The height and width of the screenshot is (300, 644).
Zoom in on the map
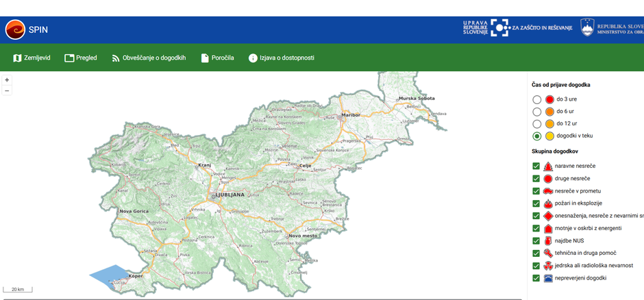click(x=7, y=80)
